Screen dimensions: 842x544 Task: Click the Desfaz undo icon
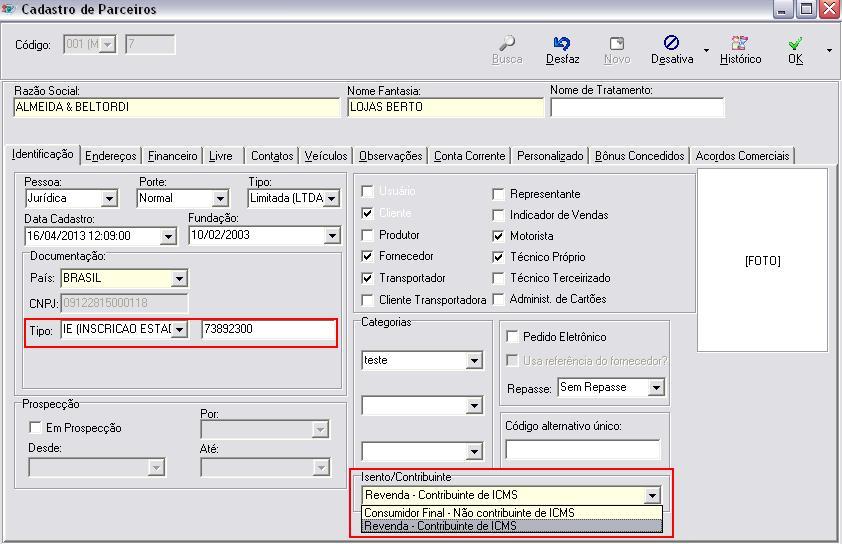(562, 43)
